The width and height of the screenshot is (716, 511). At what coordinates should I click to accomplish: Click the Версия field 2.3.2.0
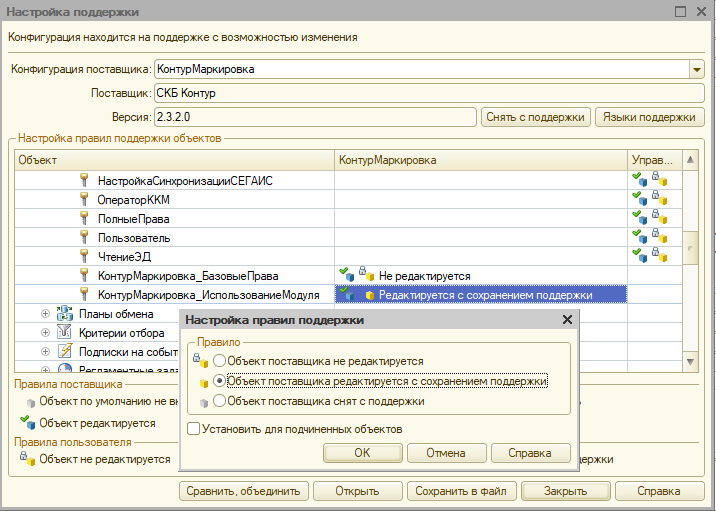pos(315,117)
